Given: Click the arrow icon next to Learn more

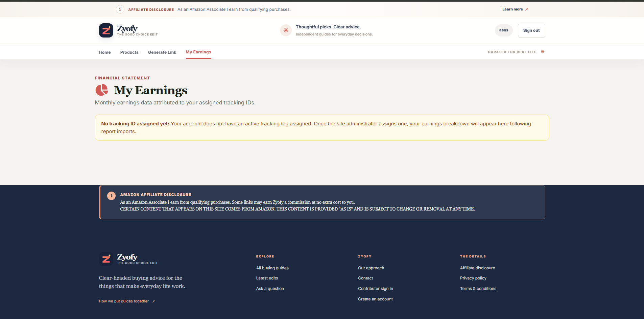Looking at the screenshot, I should 527,9.
